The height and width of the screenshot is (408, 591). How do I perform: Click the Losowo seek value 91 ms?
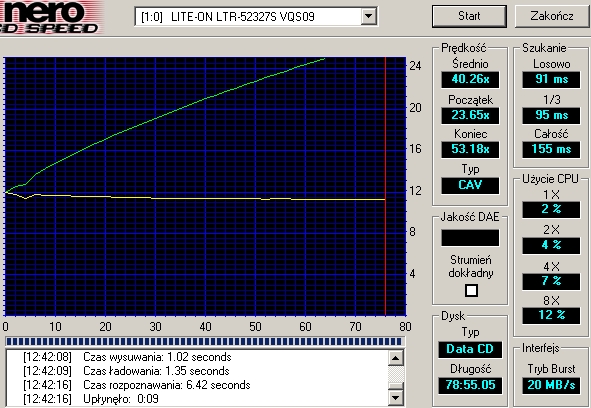coord(551,79)
